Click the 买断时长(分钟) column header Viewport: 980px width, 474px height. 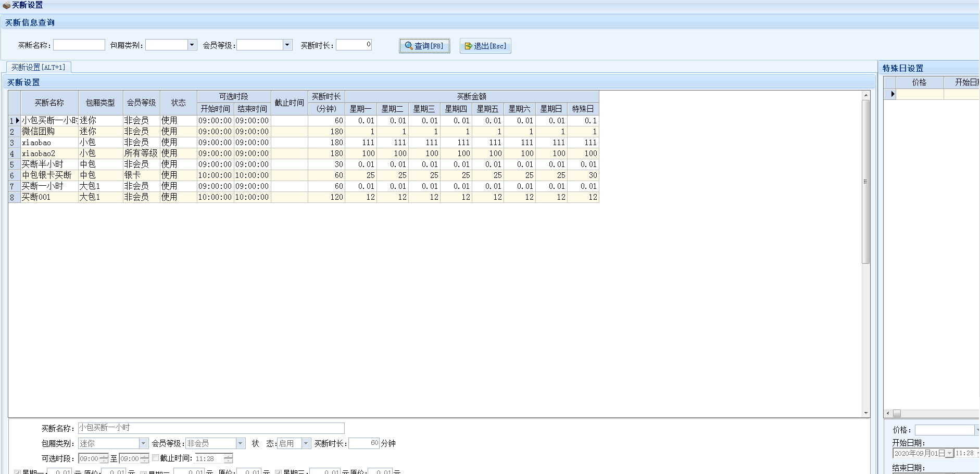(326, 103)
